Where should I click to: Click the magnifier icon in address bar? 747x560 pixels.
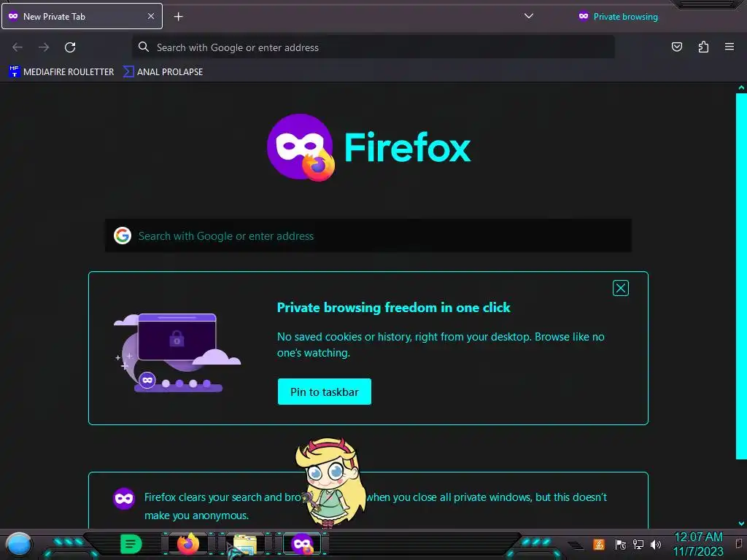(x=144, y=47)
